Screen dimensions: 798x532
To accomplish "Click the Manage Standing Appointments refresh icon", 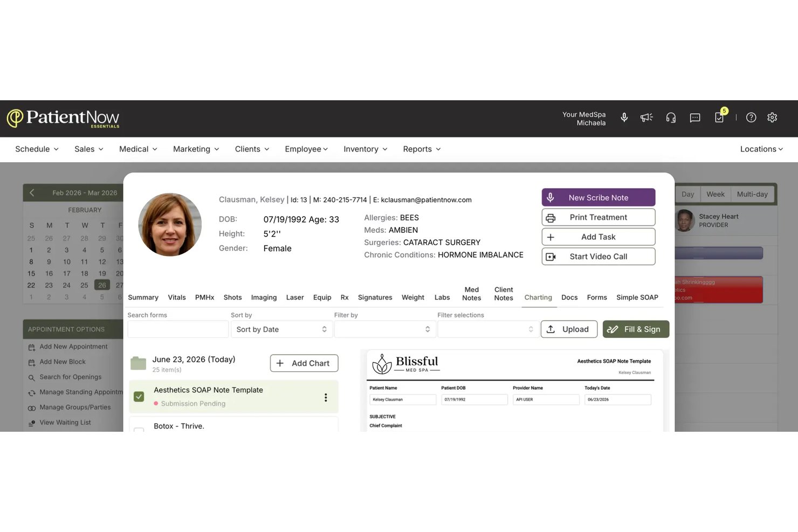I will point(32,392).
